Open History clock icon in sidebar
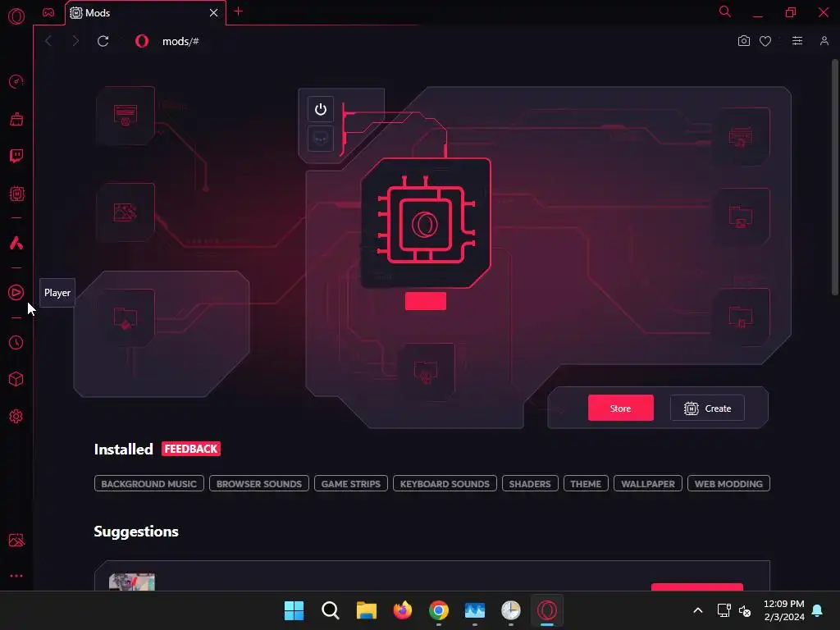Screen dimensions: 840x630 pos(16,342)
